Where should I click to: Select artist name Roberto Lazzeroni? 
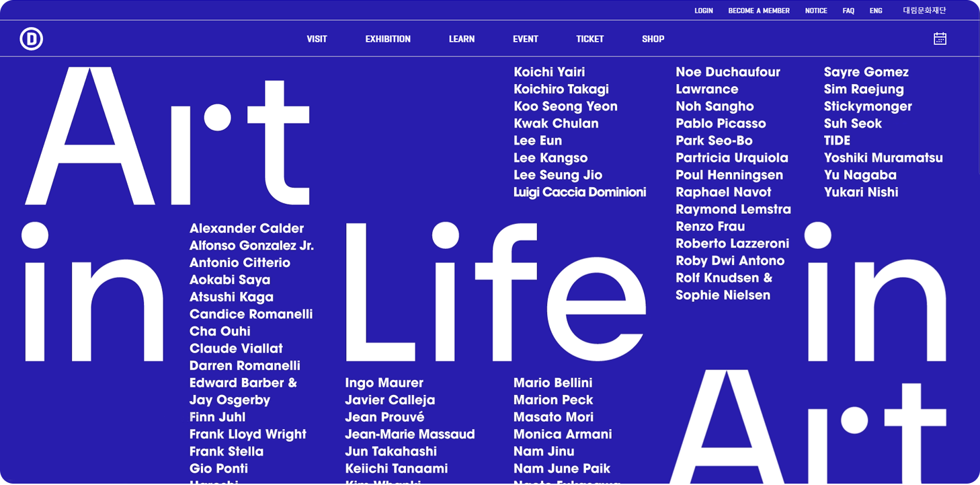click(733, 244)
